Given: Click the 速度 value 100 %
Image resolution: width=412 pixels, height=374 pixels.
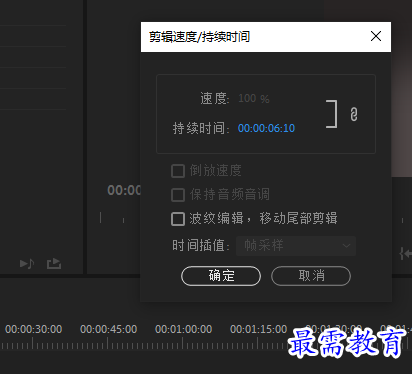Looking at the screenshot, I should (x=254, y=98).
